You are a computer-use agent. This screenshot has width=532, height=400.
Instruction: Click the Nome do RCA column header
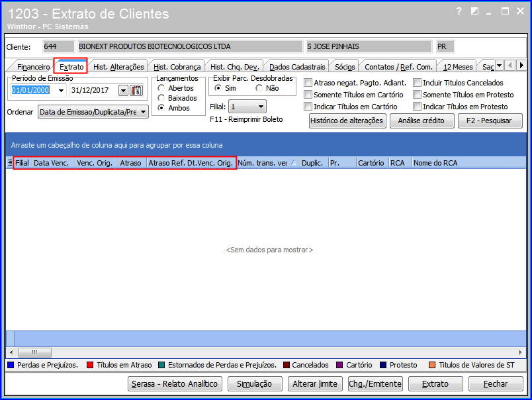(469, 163)
